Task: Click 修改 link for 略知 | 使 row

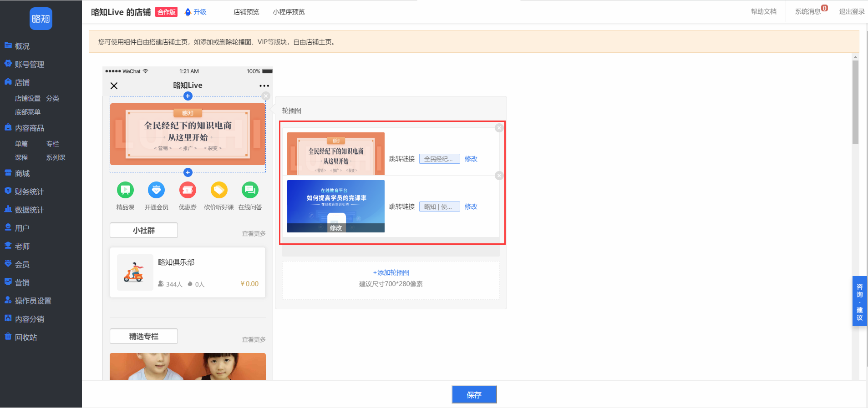Action: click(x=471, y=207)
